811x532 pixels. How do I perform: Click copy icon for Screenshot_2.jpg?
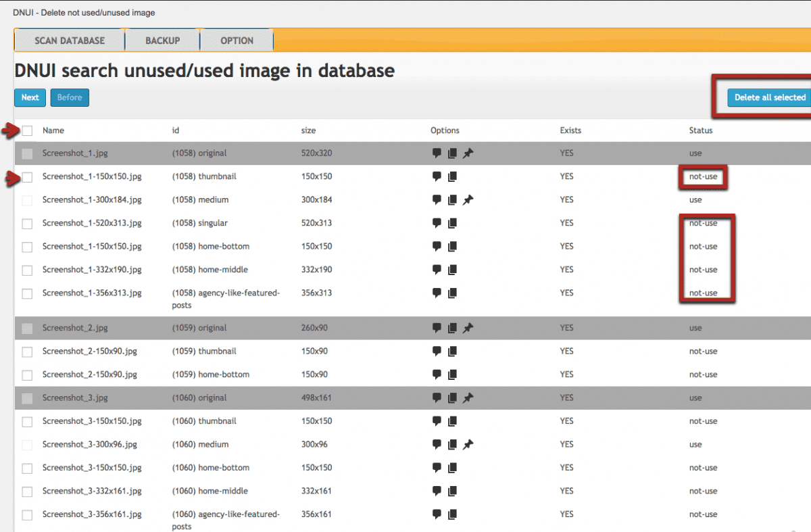tap(452, 329)
